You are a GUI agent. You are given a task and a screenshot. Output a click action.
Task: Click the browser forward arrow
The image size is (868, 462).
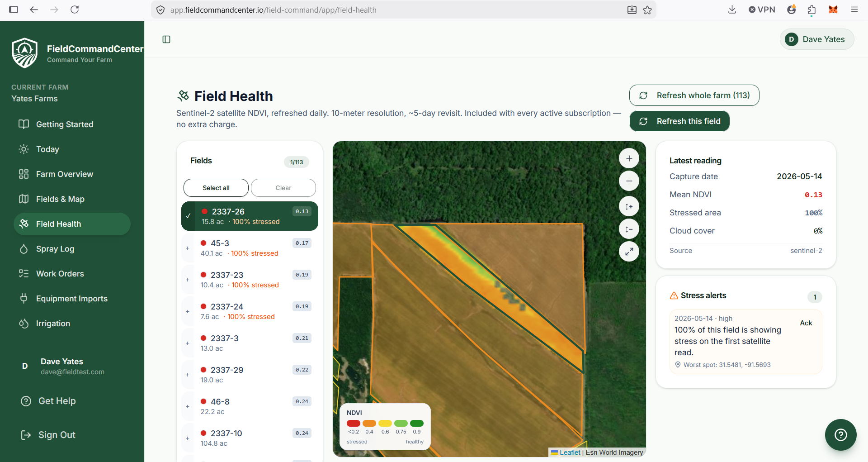[x=54, y=10]
